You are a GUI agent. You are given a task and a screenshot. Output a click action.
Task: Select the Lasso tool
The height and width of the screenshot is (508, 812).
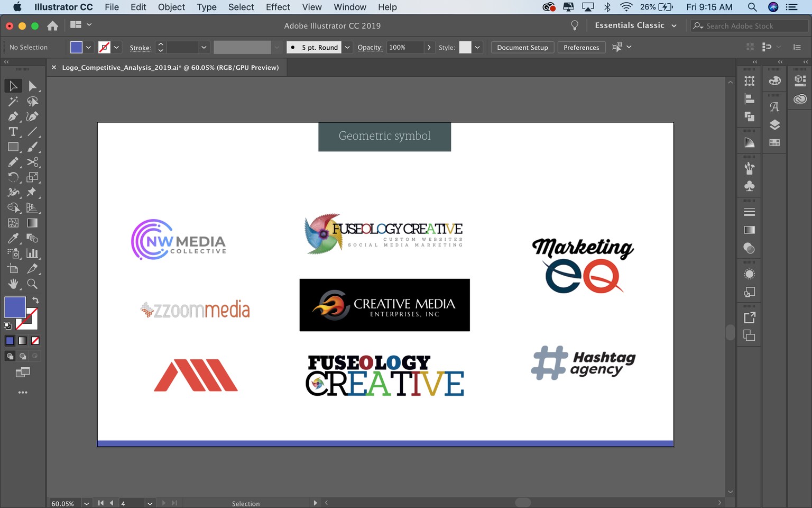coord(32,101)
